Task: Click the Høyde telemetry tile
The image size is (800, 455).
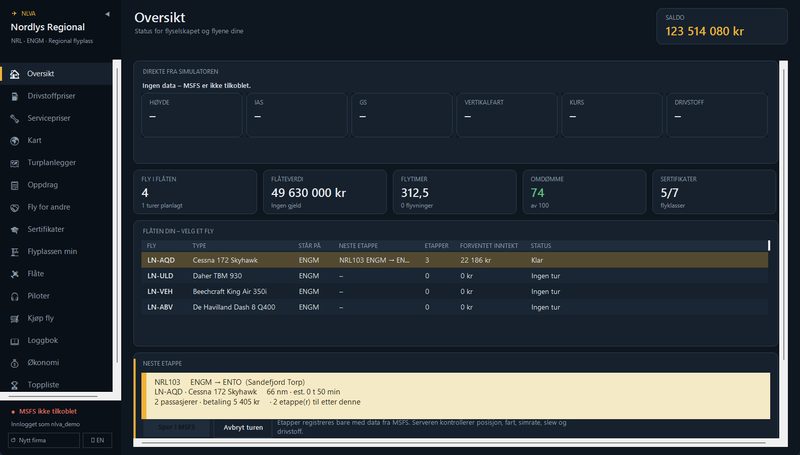Action: point(191,115)
